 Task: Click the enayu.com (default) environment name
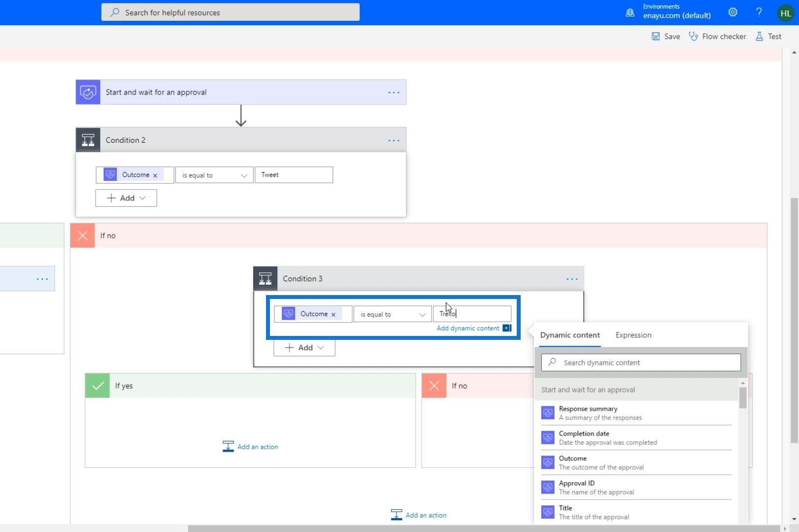(677, 15)
